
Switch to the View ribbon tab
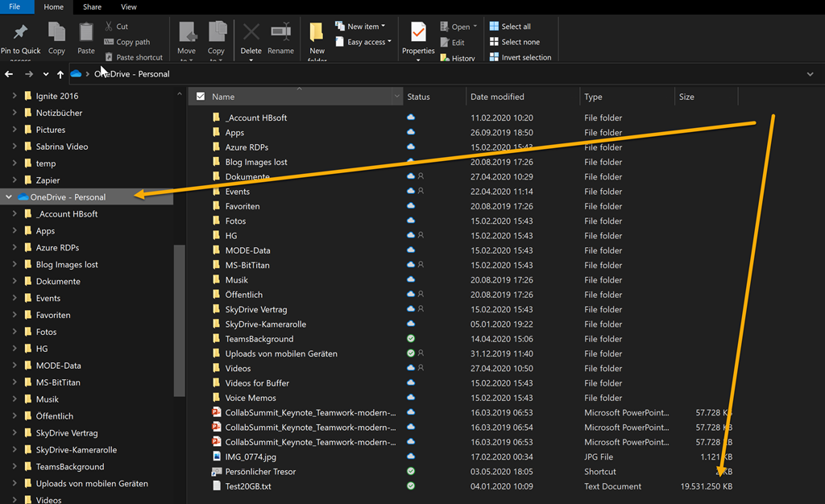128,7
